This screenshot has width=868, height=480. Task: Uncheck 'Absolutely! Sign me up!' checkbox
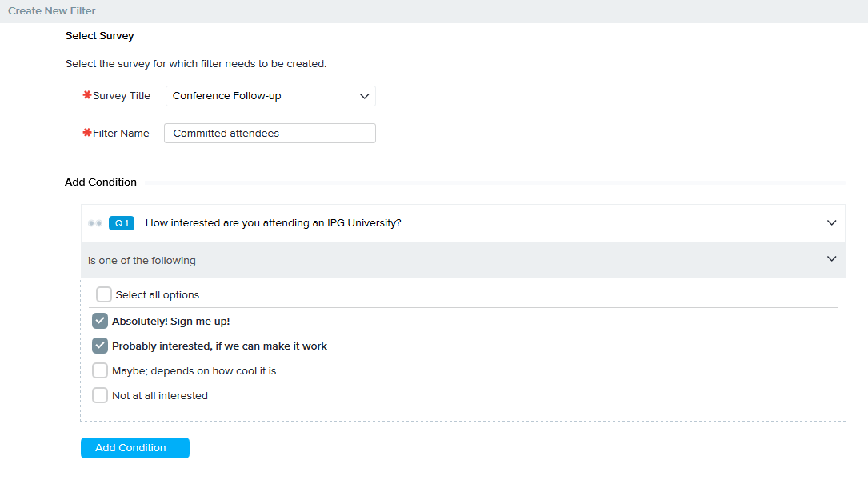[x=100, y=321]
